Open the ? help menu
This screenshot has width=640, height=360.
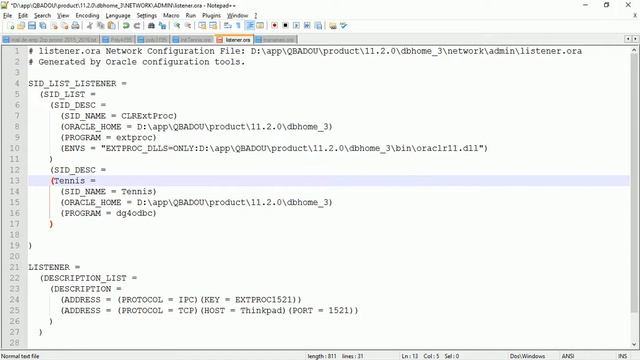tap(256, 16)
